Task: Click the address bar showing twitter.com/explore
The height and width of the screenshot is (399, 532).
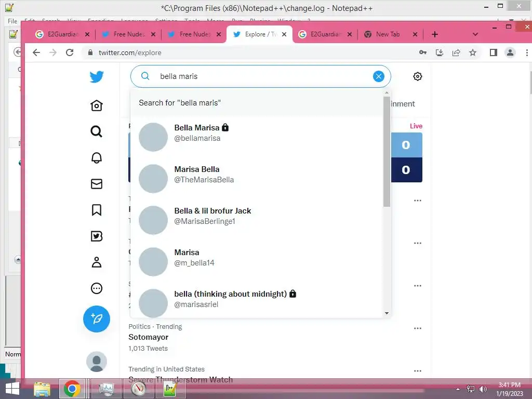Action: click(251, 52)
